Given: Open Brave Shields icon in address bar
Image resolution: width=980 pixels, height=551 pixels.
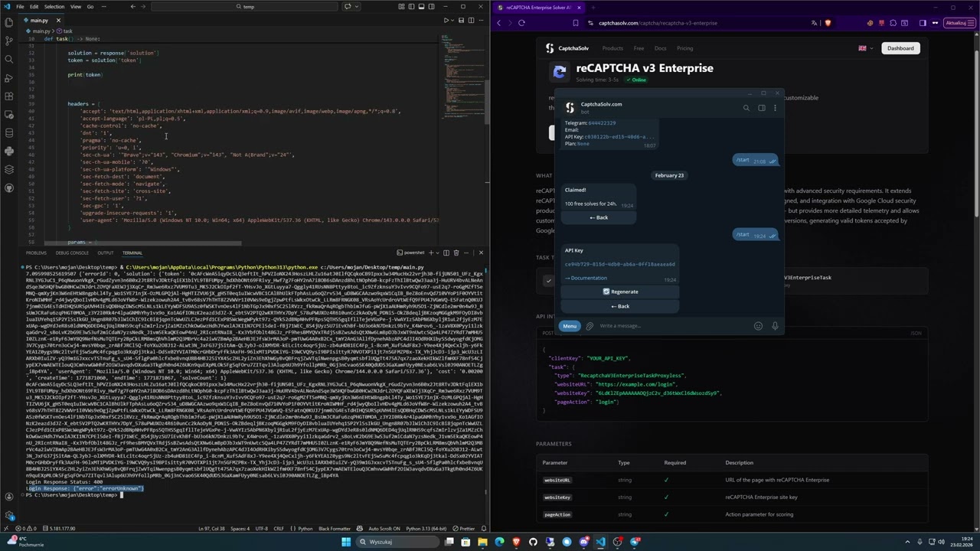Looking at the screenshot, I should 828,23.
